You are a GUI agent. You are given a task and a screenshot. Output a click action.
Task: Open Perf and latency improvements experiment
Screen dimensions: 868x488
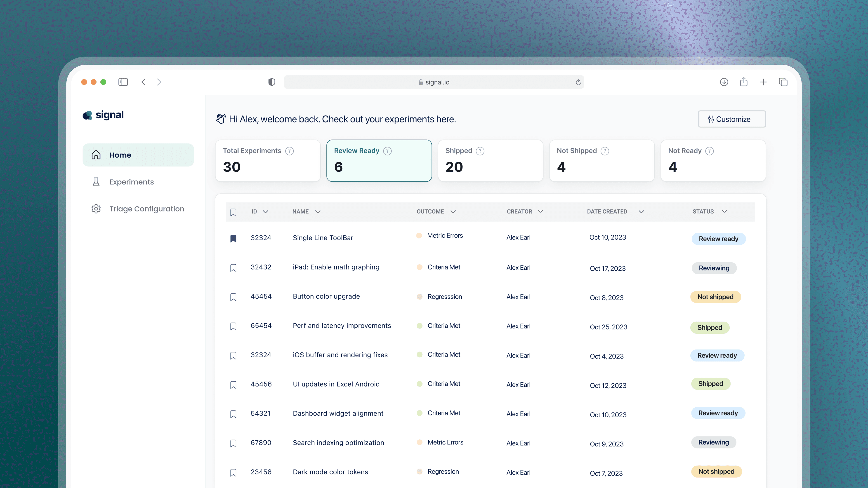point(342,326)
